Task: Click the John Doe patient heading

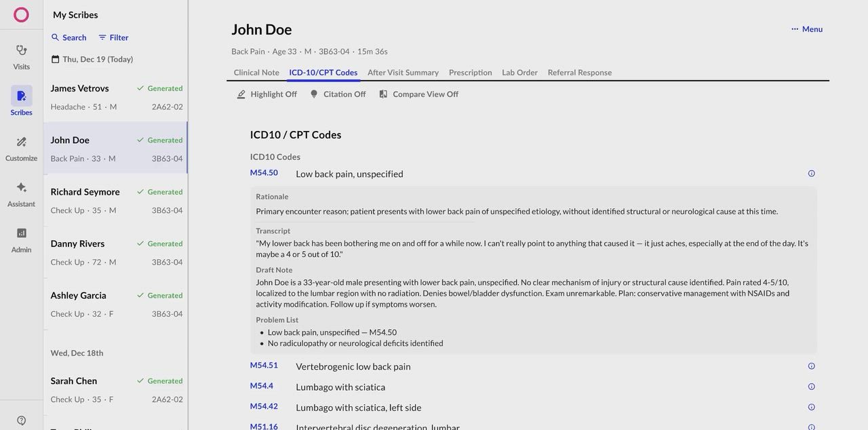Action: tap(262, 29)
